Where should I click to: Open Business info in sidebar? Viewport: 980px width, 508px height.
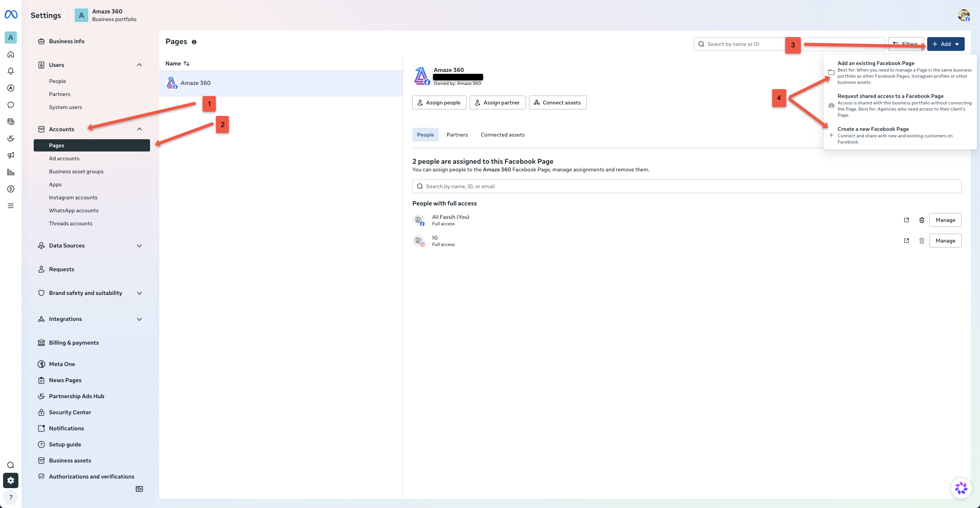(x=92, y=41)
